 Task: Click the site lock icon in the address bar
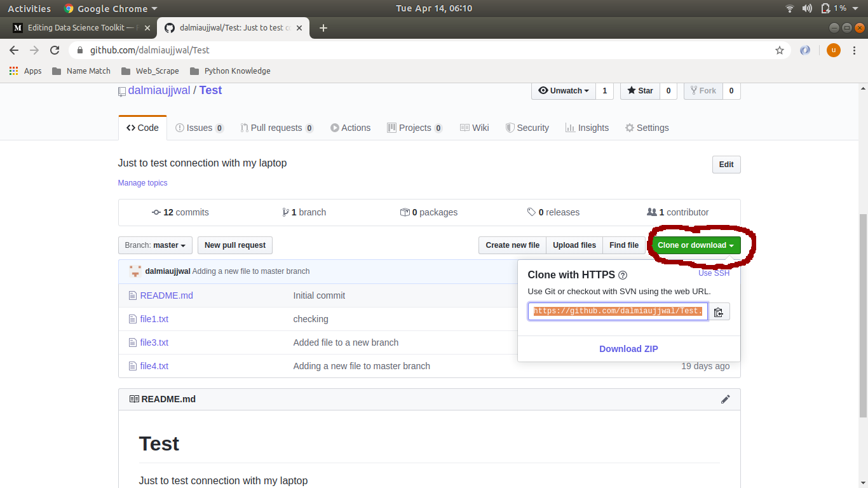pyautogui.click(x=80, y=50)
